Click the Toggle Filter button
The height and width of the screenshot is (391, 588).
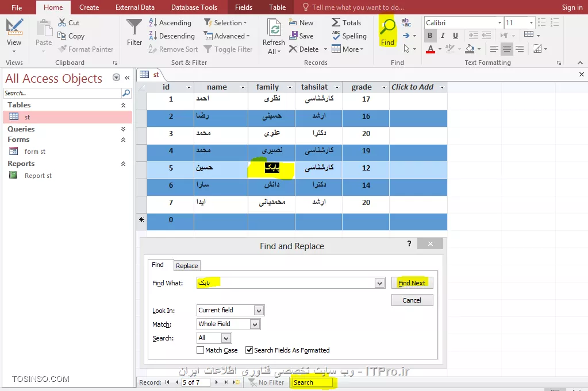pos(208,49)
